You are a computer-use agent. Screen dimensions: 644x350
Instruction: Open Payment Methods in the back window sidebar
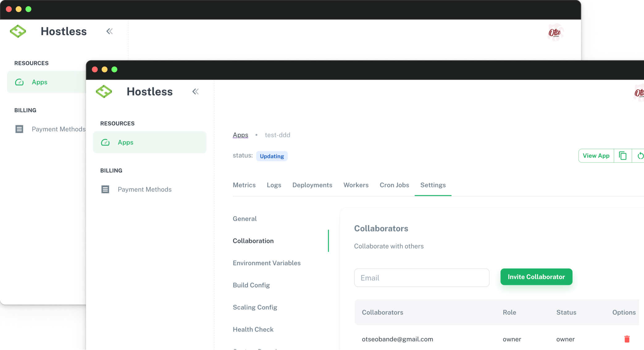click(58, 129)
